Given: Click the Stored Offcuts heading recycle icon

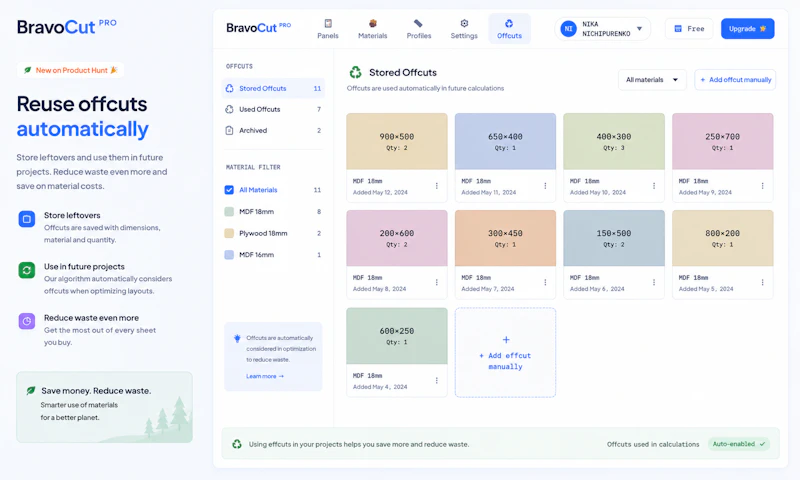Looking at the screenshot, I should pyautogui.click(x=355, y=72).
